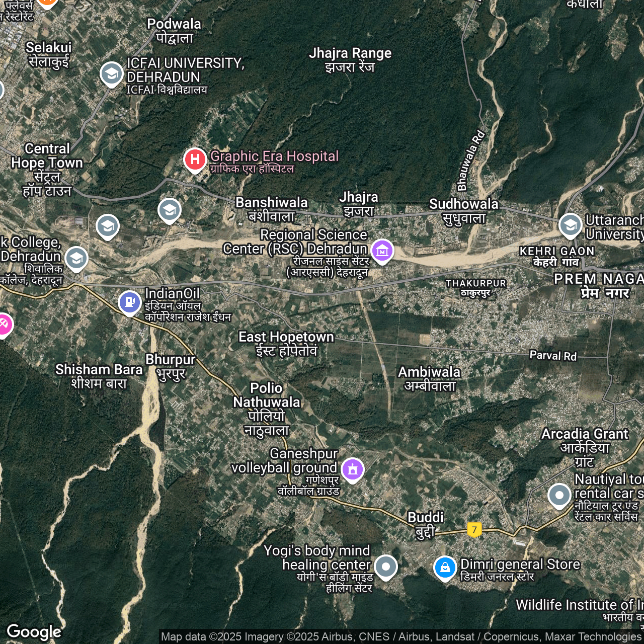This screenshot has height=644, width=644.
Task: Click the Google logo
Action: (34, 632)
